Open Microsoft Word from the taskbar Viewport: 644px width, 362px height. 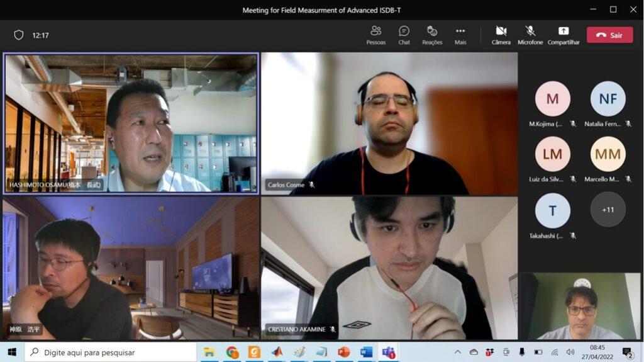pyautogui.click(x=366, y=352)
